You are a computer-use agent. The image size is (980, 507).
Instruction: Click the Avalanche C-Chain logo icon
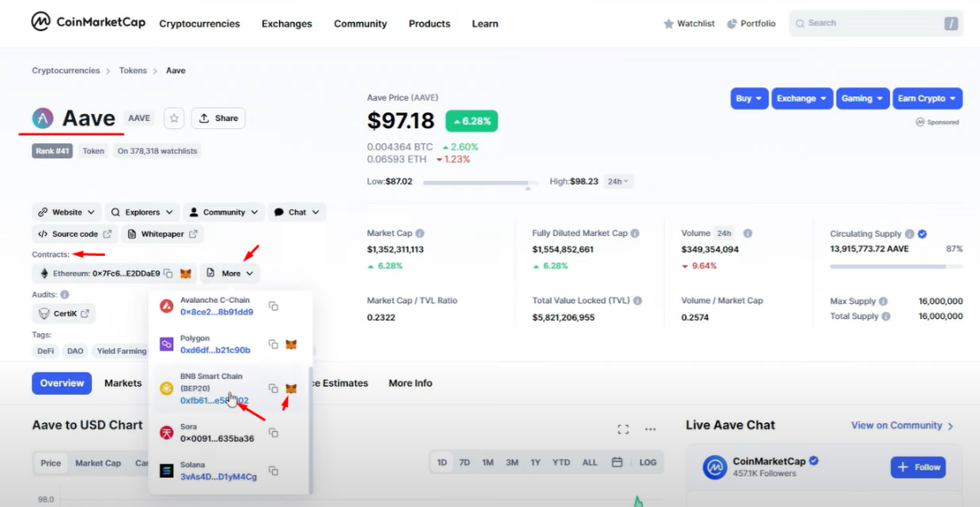point(166,306)
